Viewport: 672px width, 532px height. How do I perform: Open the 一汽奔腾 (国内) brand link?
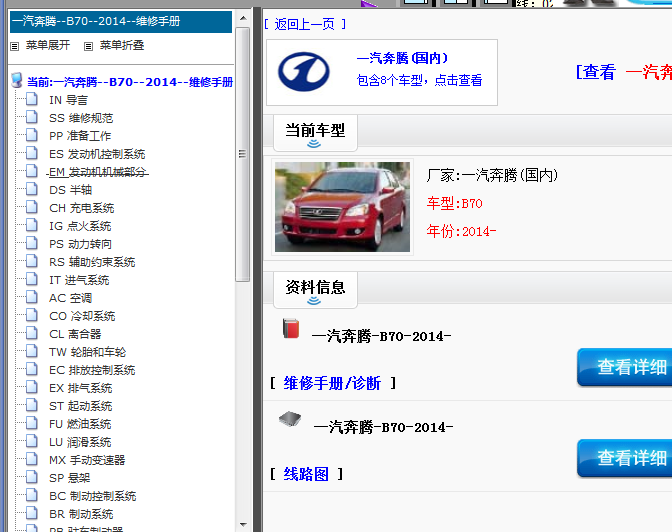pyautogui.click(x=402, y=58)
